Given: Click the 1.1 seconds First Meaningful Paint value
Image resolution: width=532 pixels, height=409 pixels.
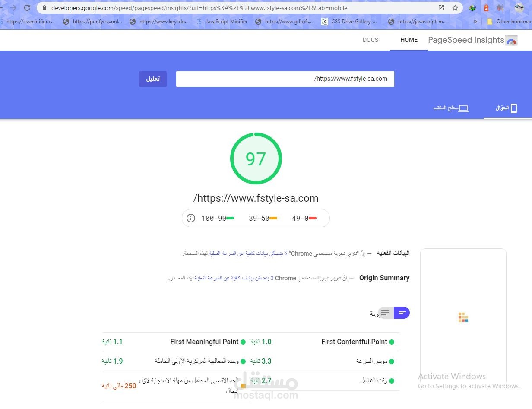Looking at the screenshot, I should click(112, 342).
